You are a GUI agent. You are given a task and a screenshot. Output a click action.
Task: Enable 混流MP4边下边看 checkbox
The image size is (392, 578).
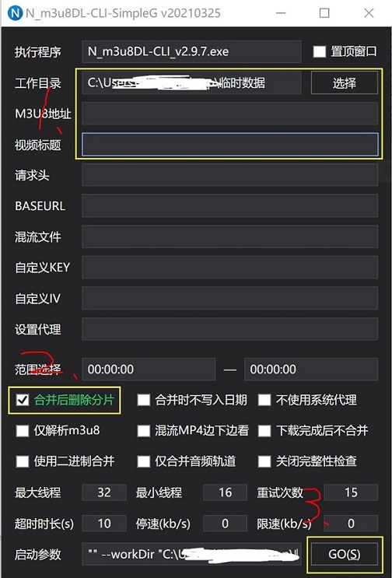[x=143, y=430]
